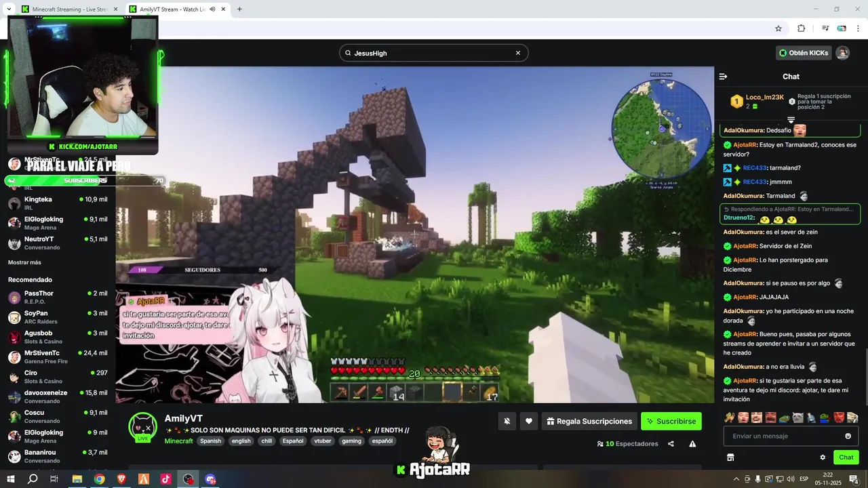Viewport: 868px width, 488px height.
Task: Open a new browser tab
Action: tap(239, 9)
